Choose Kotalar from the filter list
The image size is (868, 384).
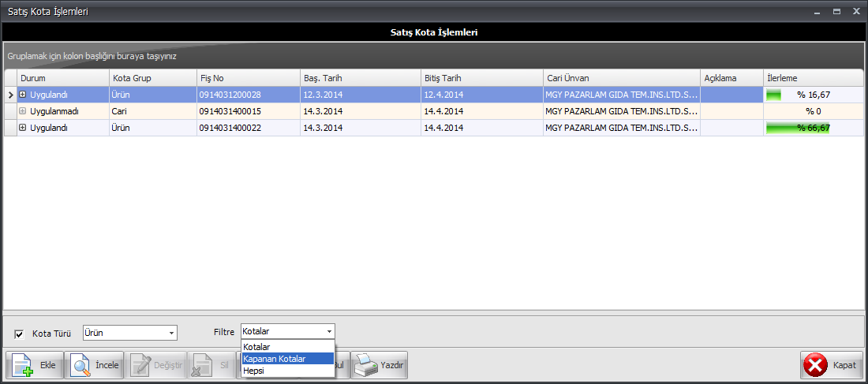pos(288,347)
